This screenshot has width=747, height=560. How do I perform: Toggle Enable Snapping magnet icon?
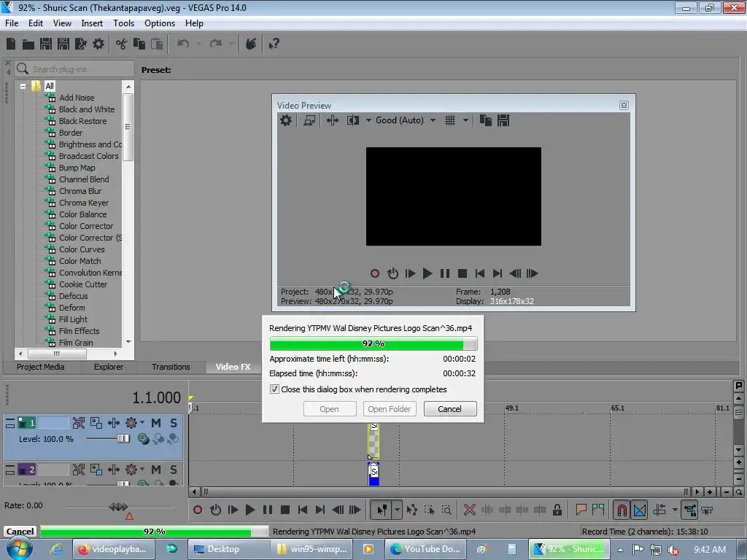(622, 510)
